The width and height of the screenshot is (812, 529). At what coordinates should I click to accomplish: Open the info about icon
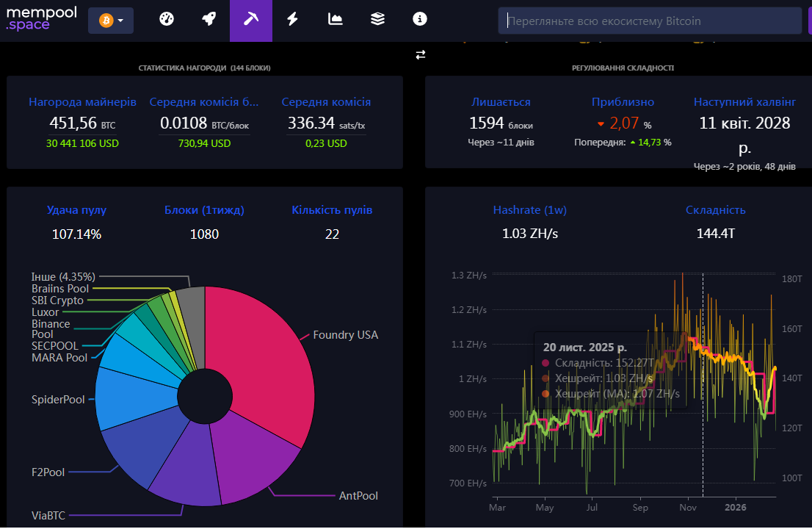420,20
